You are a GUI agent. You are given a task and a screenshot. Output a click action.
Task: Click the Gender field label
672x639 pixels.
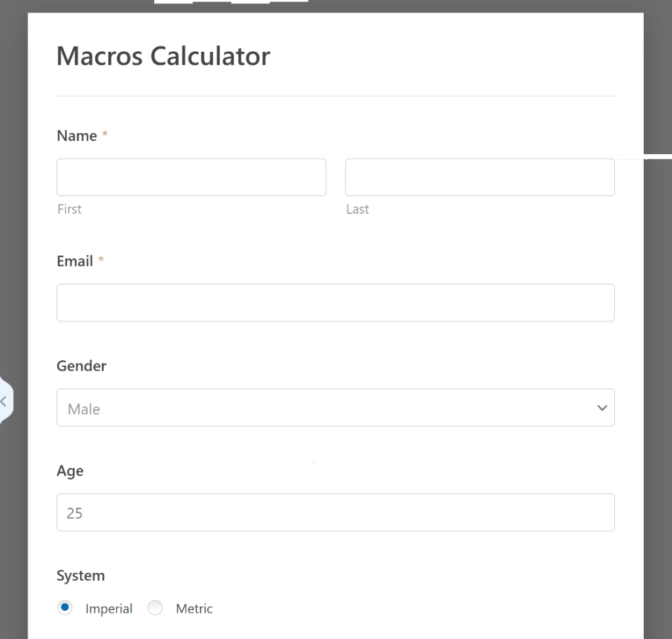coord(81,365)
